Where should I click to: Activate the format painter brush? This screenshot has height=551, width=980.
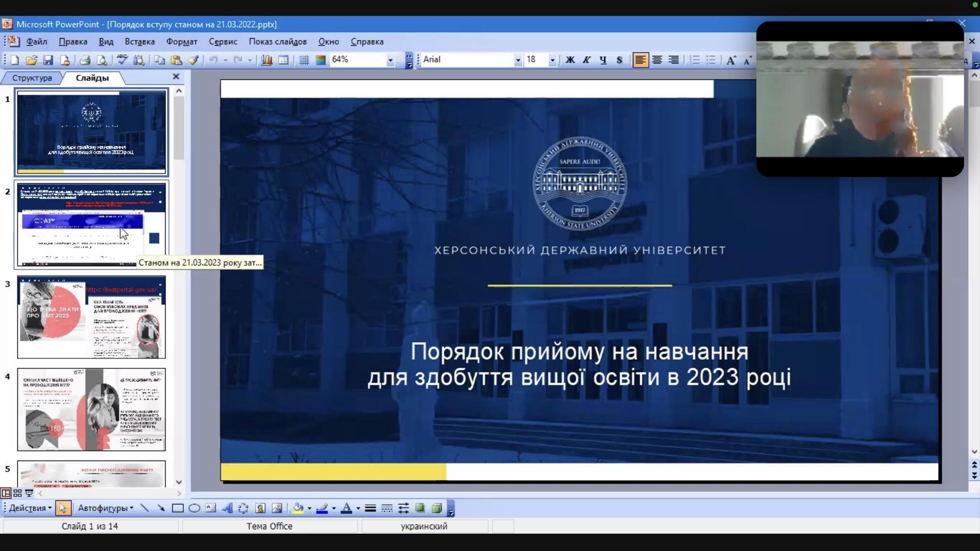[x=193, y=60]
